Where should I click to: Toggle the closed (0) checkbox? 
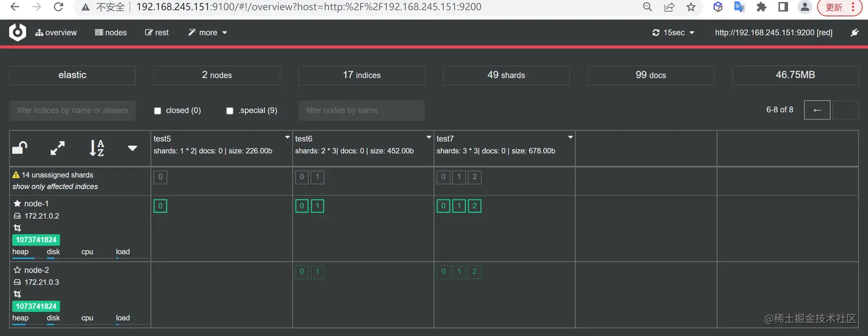157,111
